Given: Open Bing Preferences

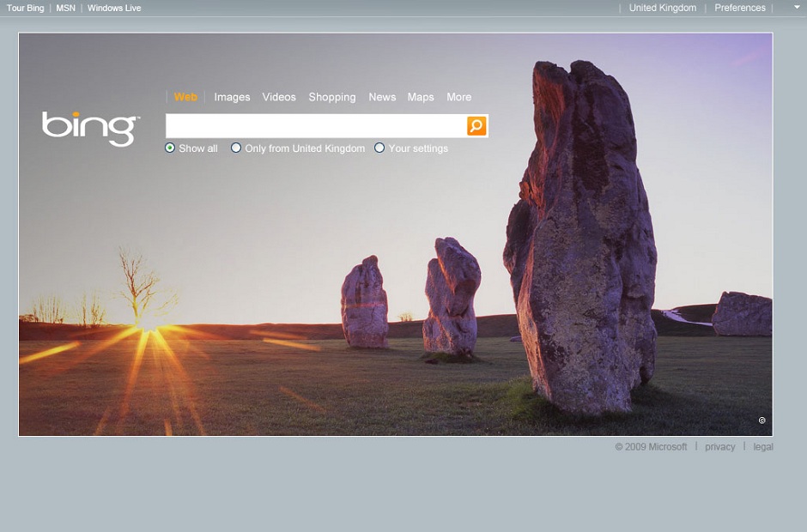Looking at the screenshot, I should pos(739,8).
